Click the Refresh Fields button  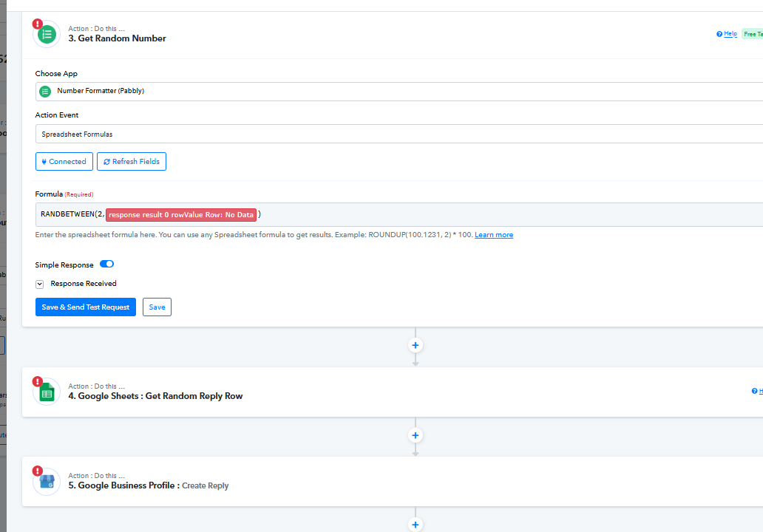click(132, 162)
